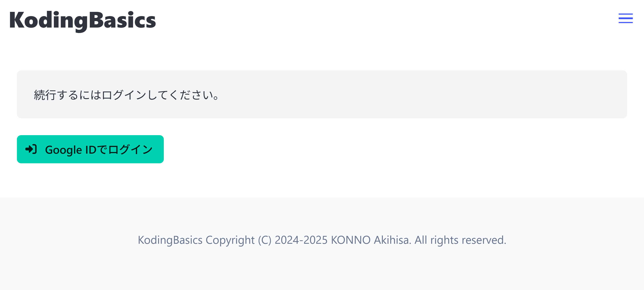The height and width of the screenshot is (290, 644).
Task: Open the hamburger navigation menu
Action: [x=626, y=18]
